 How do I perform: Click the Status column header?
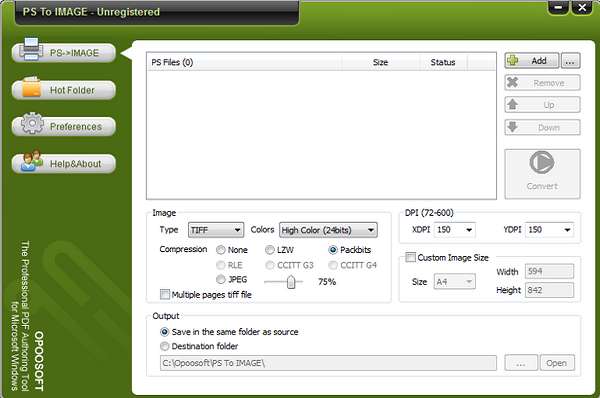[443, 62]
